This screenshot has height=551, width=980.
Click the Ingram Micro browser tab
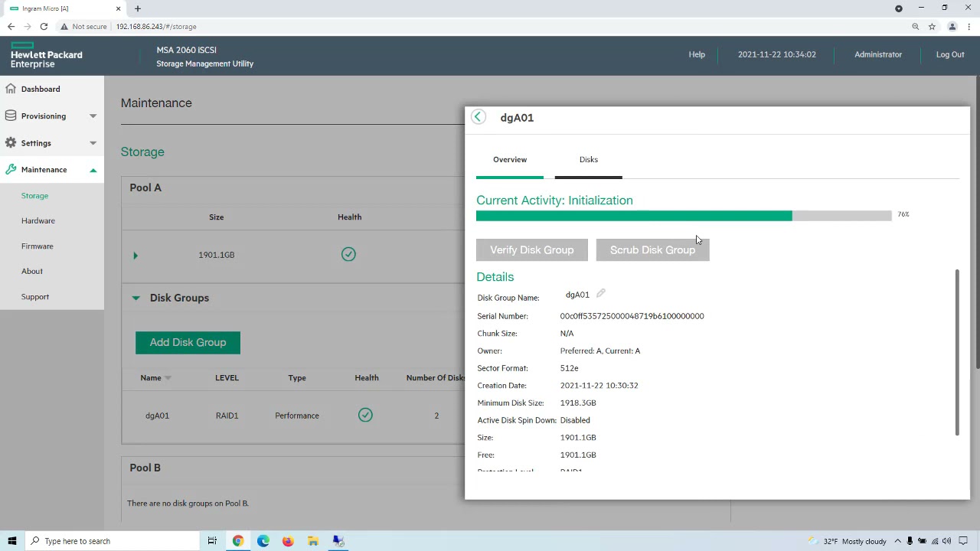(64, 8)
